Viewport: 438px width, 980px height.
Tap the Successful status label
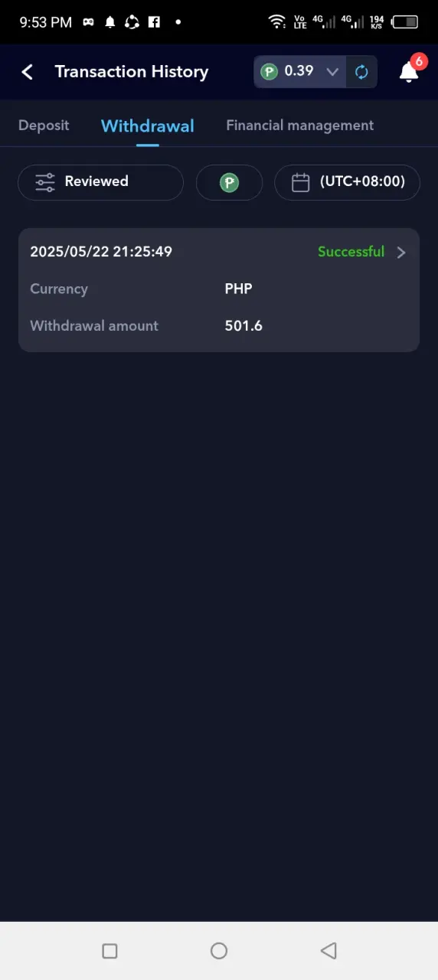click(351, 252)
